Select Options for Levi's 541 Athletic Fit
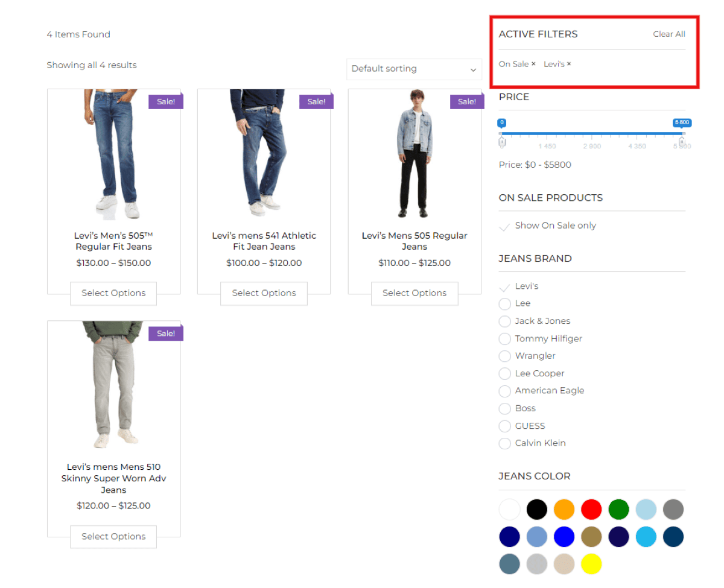This screenshot has width=724, height=588. pos(264,293)
